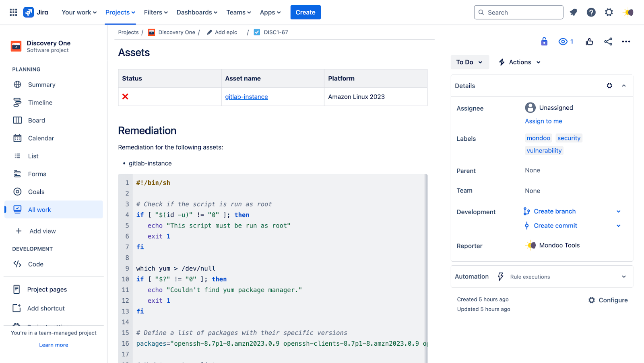Open the Code development section

[35, 264]
